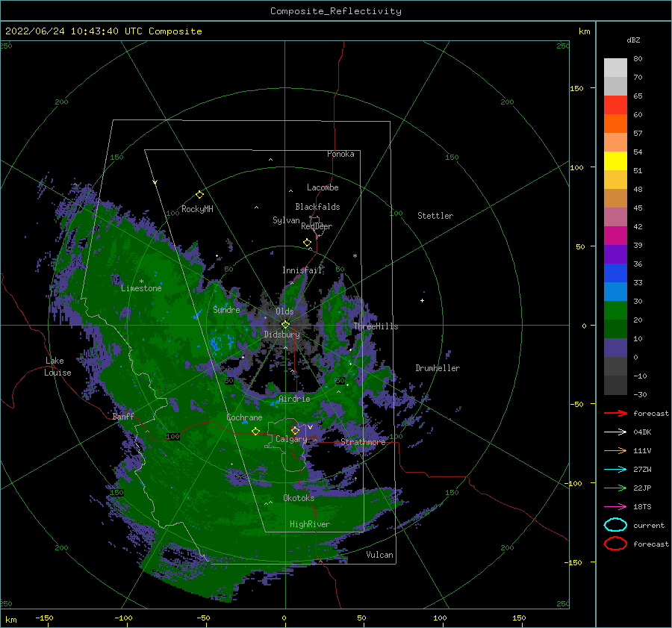Select the purple 36-39 dBZ swatch
Image resolution: width=672 pixels, height=628 pixels.
(x=615, y=255)
